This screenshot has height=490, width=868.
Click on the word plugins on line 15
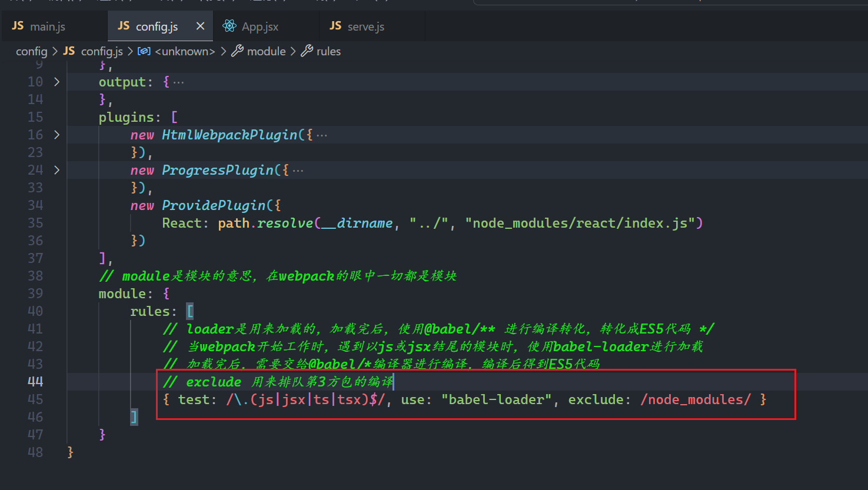click(126, 117)
